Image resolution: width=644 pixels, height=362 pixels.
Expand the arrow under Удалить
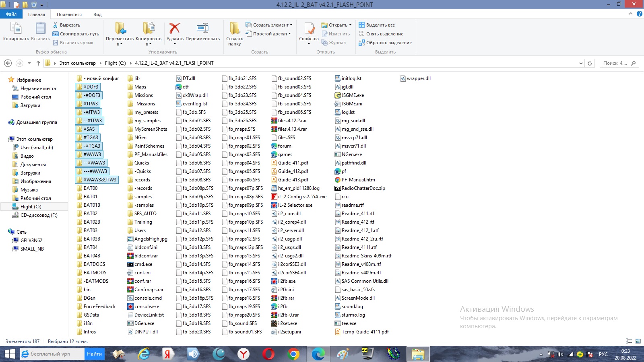(175, 44)
